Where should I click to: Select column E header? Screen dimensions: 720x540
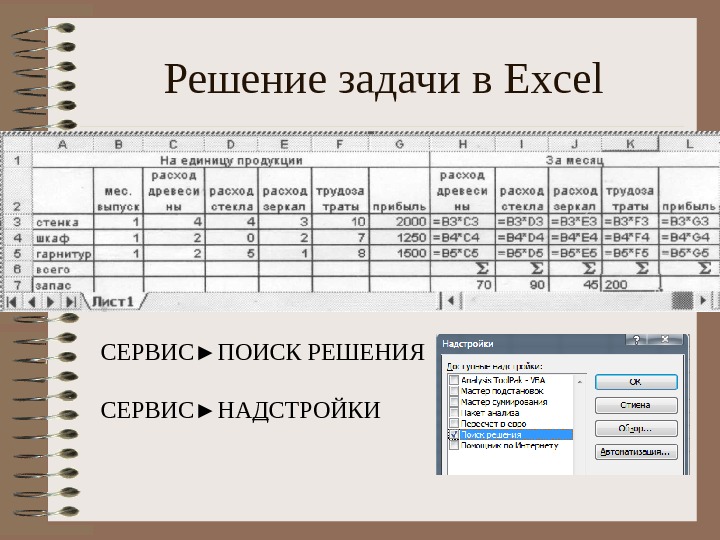pyautogui.click(x=284, y=144)
